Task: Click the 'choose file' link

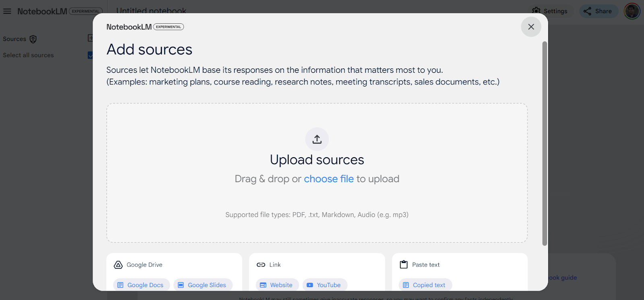Action: tap(329, 179)
